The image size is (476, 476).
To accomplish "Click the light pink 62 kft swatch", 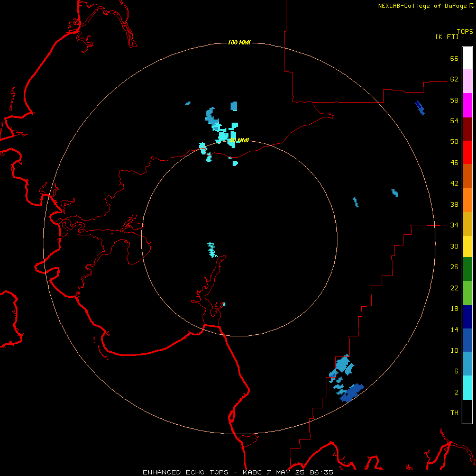I will [467, 81].
